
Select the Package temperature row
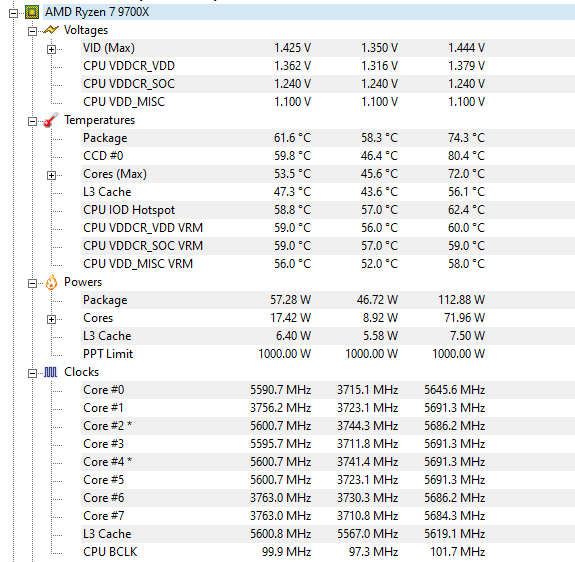328,138
